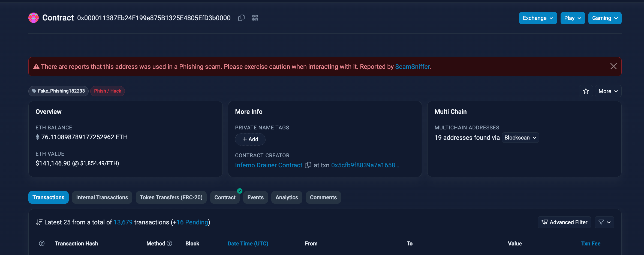Click the Phish / Hack label
Screen dimensions: 644x255
click(107, 91)
